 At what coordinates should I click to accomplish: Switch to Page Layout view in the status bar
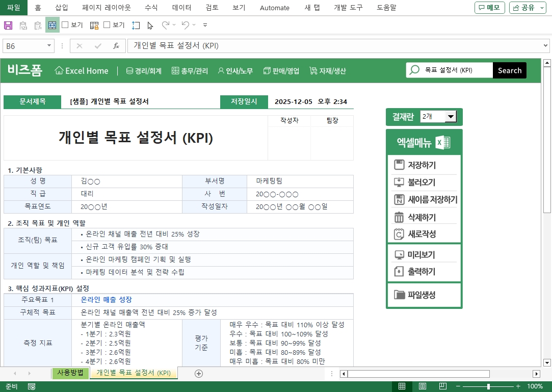click(423, 386)
